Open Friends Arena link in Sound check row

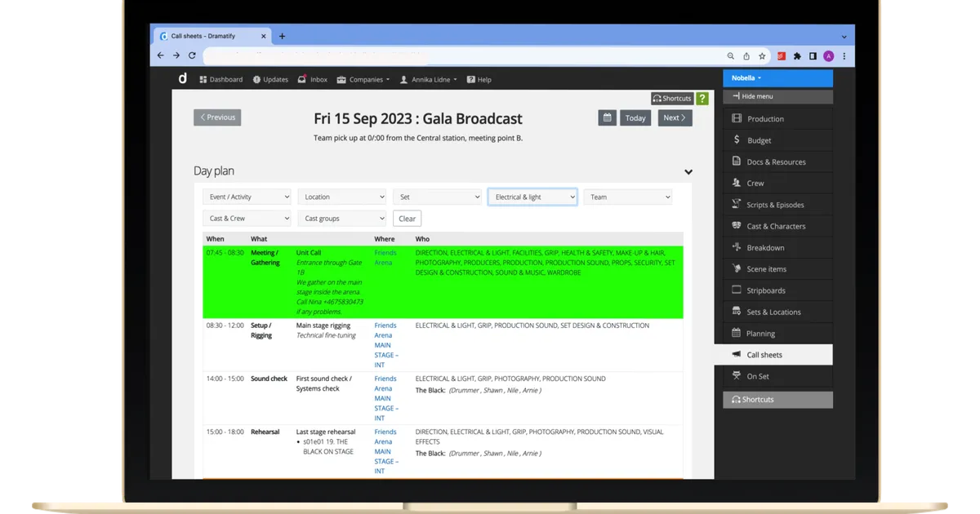point(386,398)
